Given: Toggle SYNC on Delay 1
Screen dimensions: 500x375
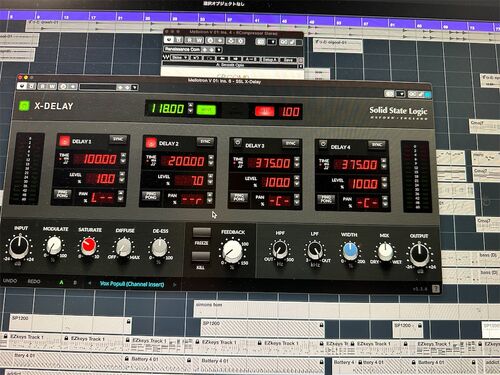Looking at the screenshot, I should point(118,139).
